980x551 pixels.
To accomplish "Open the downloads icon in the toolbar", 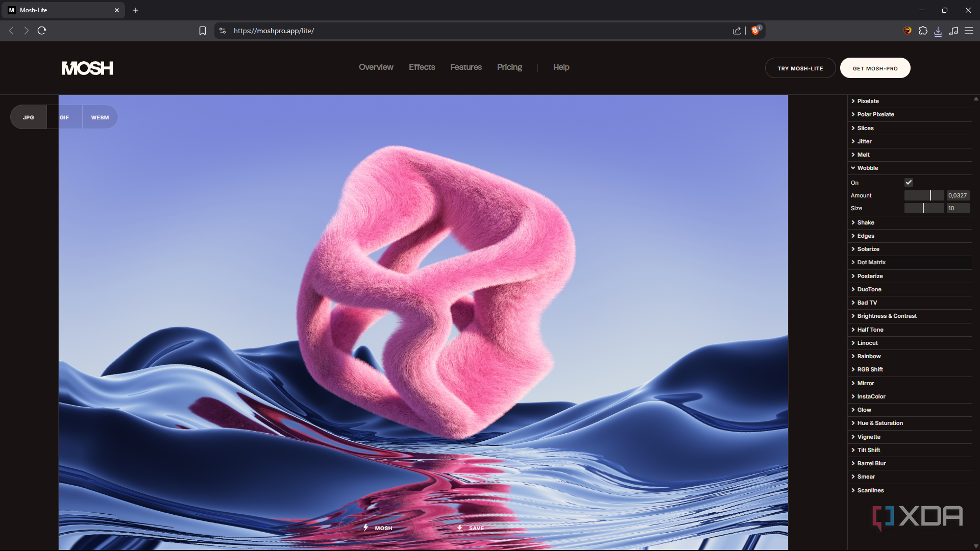I will click(x=938, y=31).
